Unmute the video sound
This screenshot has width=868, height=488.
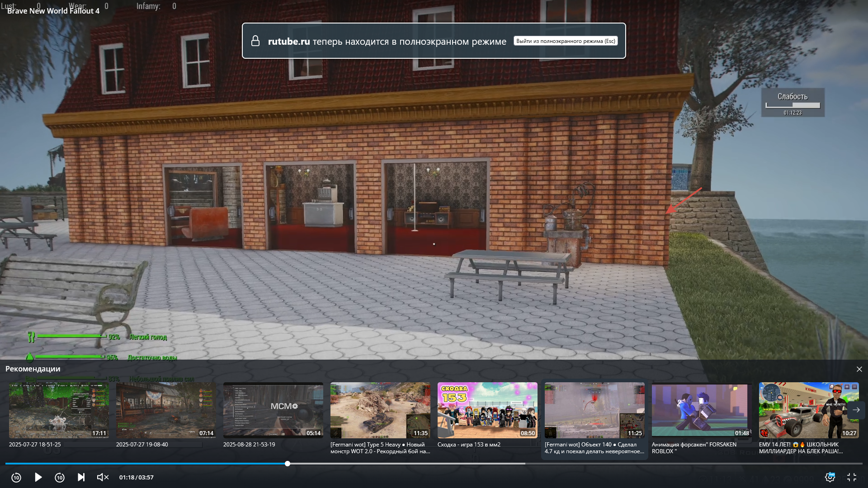click(x=103, y=477)
